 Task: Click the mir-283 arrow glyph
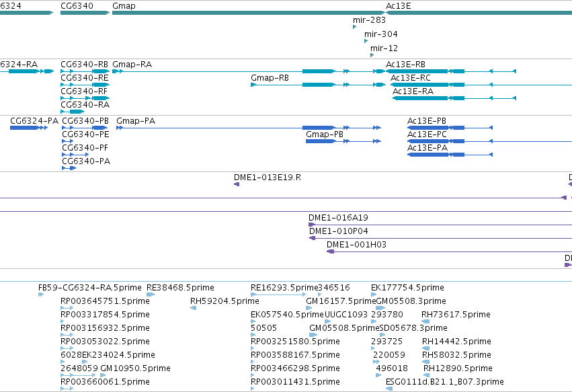tap(355, 27)
